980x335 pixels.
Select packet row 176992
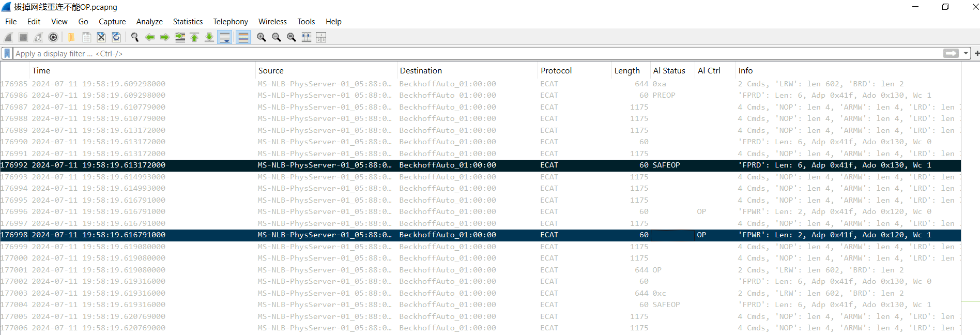[x=480, y=165]
